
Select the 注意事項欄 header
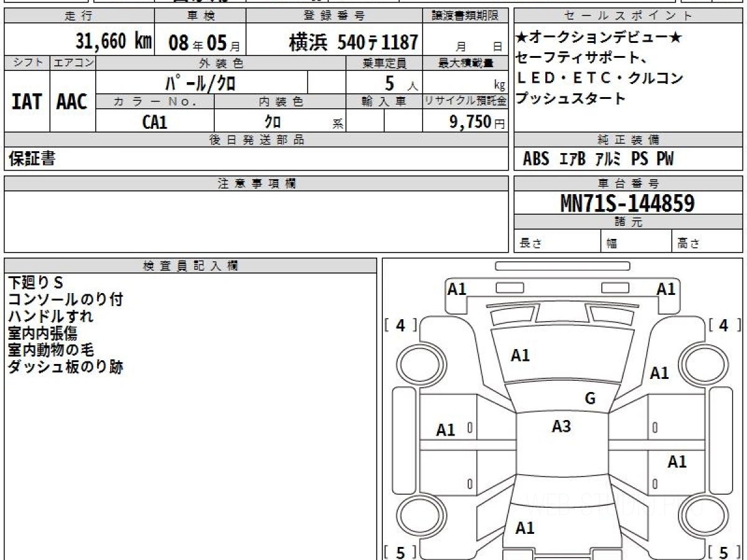256,184
